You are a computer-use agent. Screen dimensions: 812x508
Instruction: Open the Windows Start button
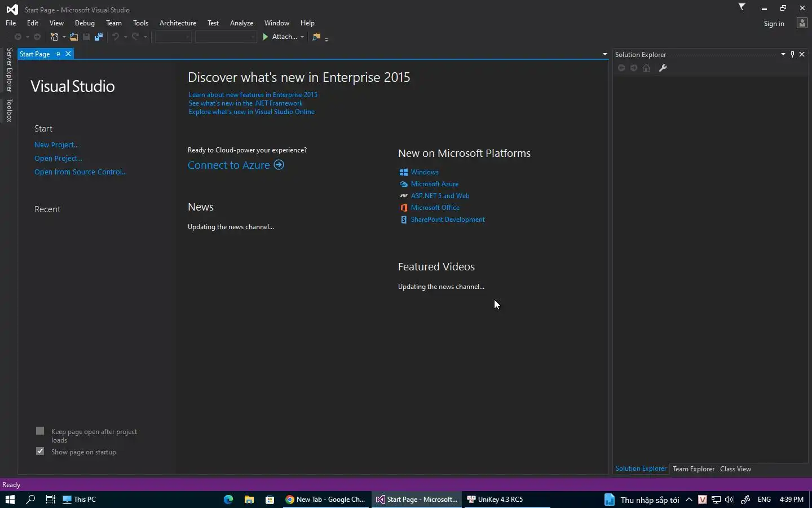(x=10, y=500)
